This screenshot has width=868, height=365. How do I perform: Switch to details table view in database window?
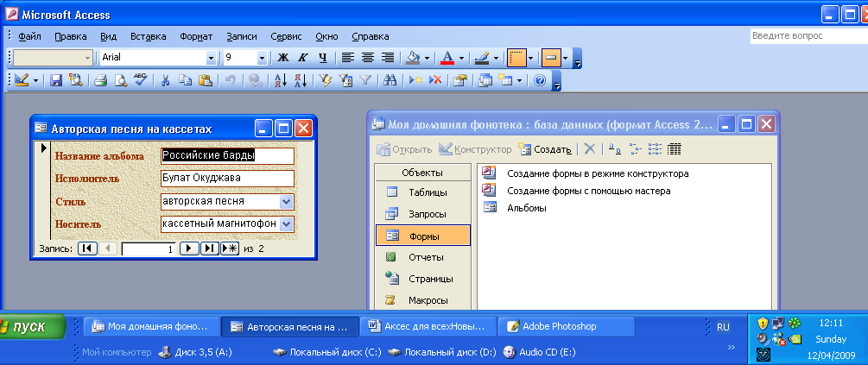[674, 148]
